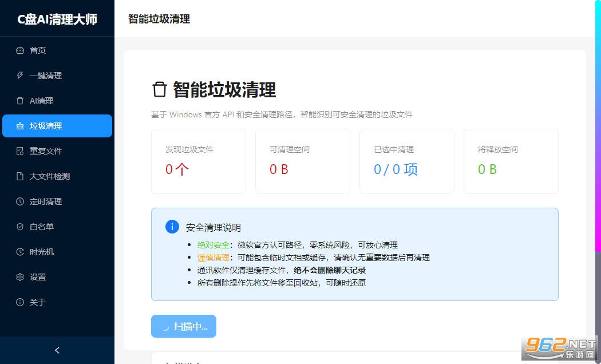Click the 将释放空间 card
Screen dimensions: 601x364
point(511,161)
